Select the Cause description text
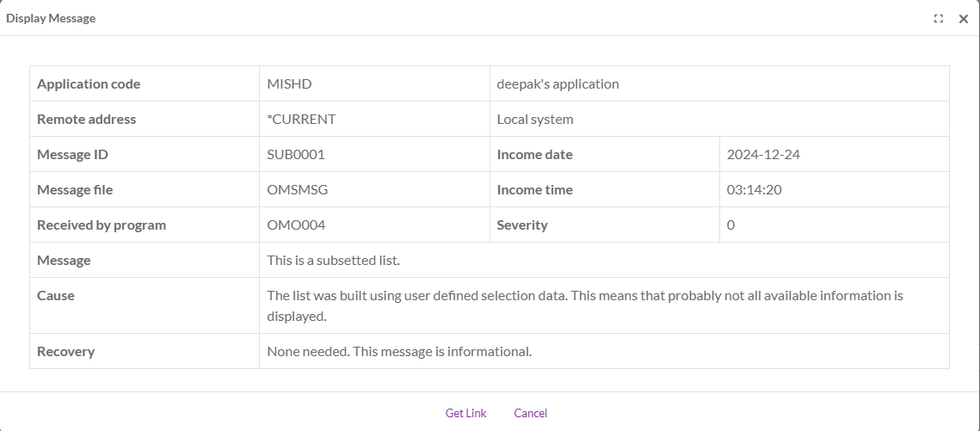 coord(585,305)
